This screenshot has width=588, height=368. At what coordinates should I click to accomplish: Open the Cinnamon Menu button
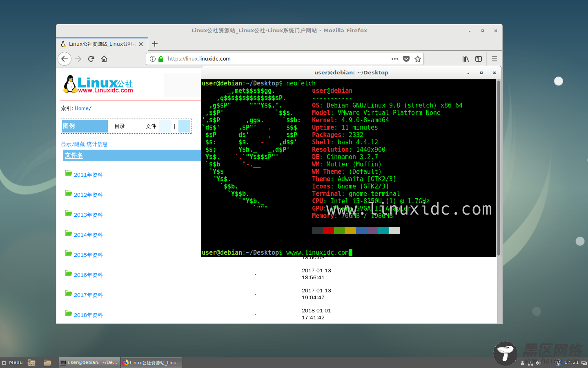12,363
